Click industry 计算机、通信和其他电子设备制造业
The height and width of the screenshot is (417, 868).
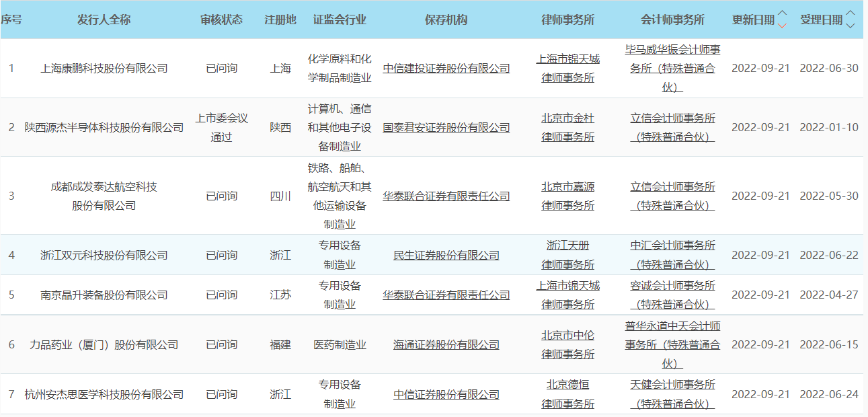[x=340, y=127]
